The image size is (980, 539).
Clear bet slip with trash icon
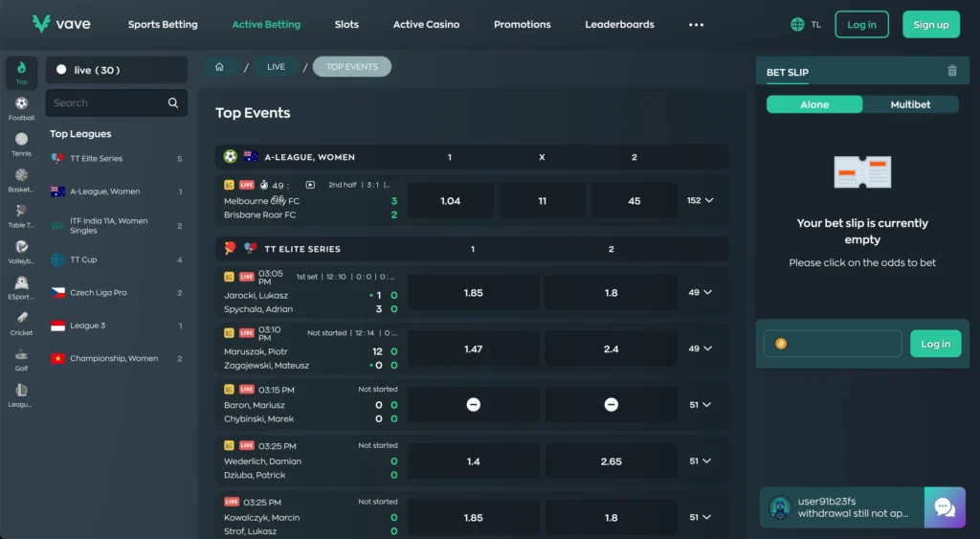click(952, 71)
